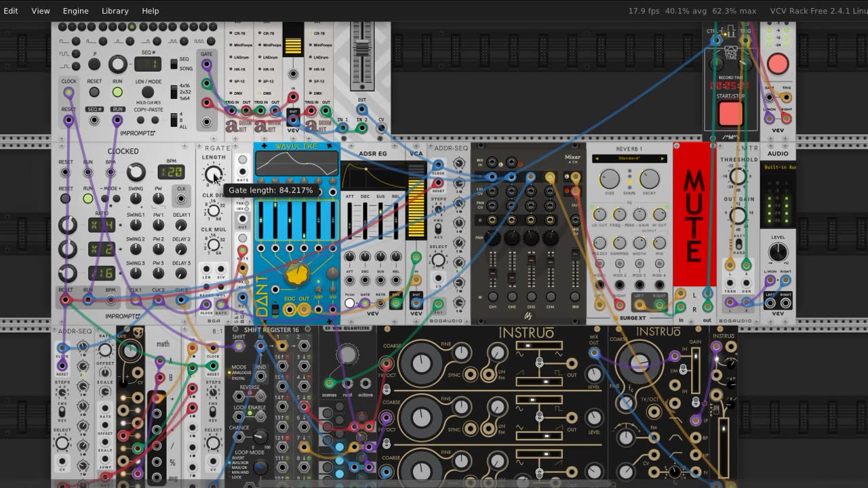This screenshot has height=488, width=868.
Task: Open the Engine menu
Action: click(76, 11)
